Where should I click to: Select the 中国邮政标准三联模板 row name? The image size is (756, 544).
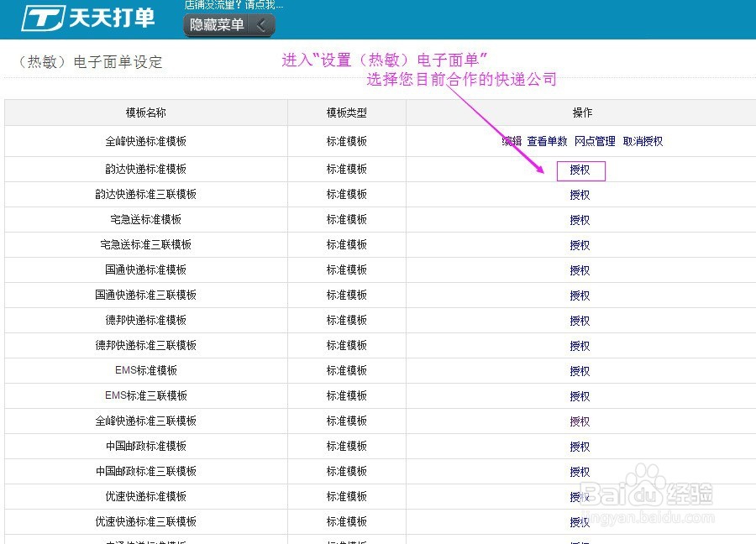[145, 471]
